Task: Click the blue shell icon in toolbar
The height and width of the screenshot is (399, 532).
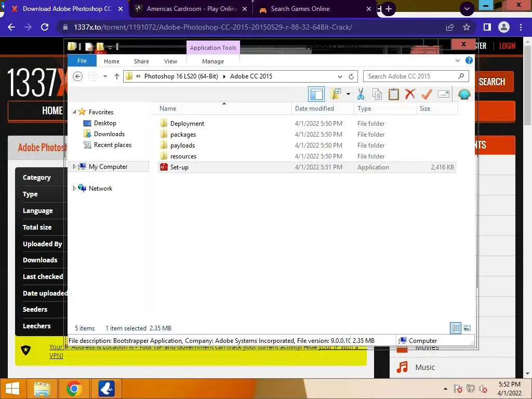Action: [464, 94]
